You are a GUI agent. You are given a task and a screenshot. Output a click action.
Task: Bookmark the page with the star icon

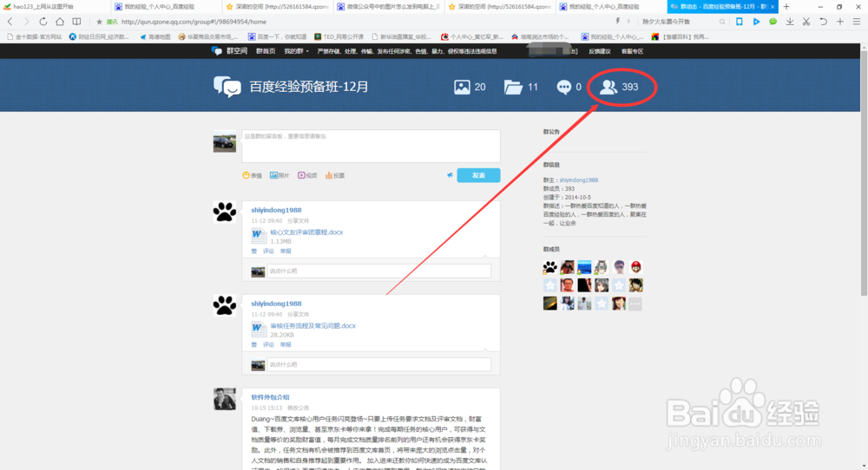click(99, 22)
